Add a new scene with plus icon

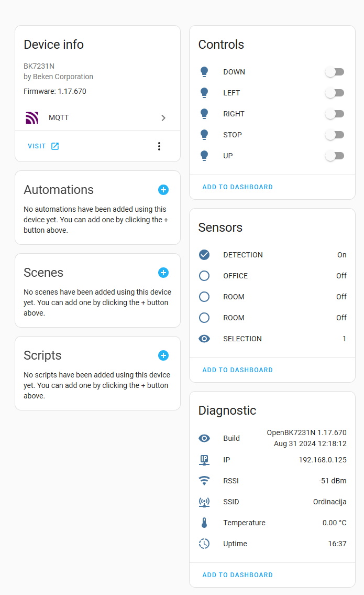163,273
